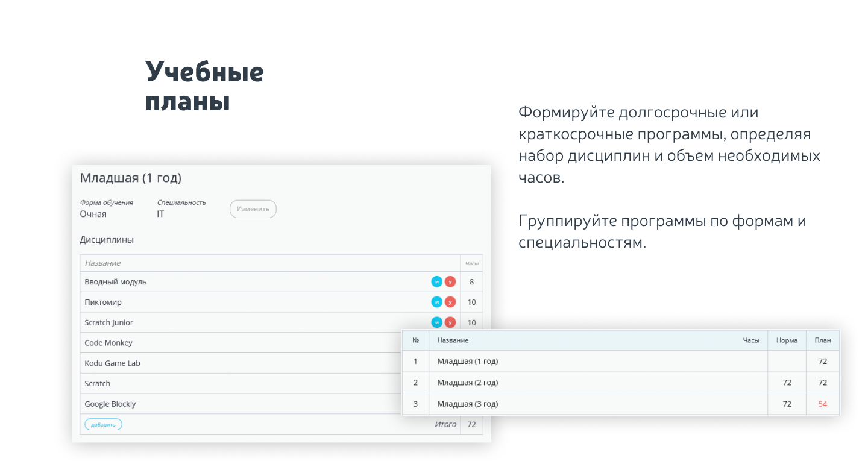Click the План value 72 for Младшая (2 год)
This screenshot has height=470, width=868.
pos(823,383)
